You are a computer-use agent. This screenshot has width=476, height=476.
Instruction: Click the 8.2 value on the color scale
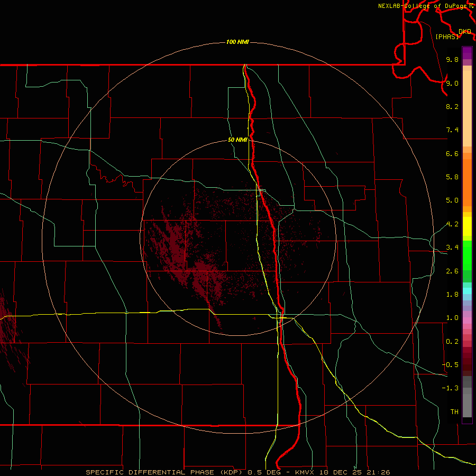point(452,106)
